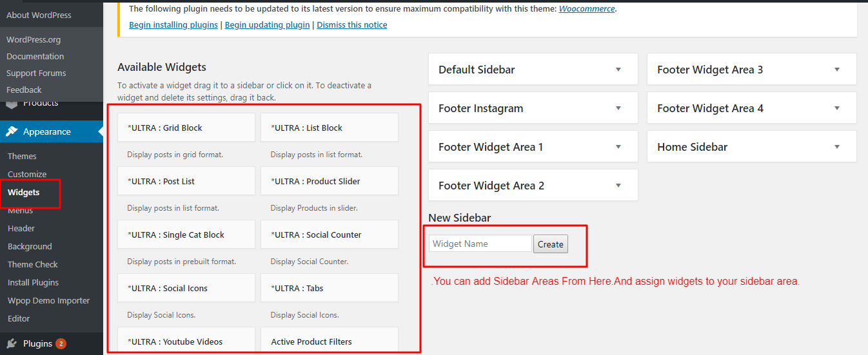Click Begin installing plugins link
This screenshot has height=355, width=868.
coord(174,25)
